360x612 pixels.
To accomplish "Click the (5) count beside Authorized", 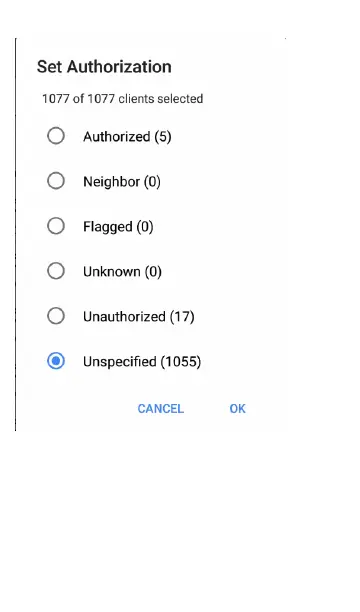I will coord(163,137).
